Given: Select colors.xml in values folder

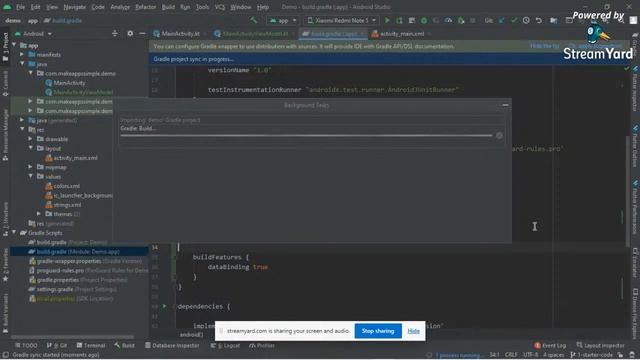Looking at the screenshot, I should pyautogui.click(x=67, y=186).
